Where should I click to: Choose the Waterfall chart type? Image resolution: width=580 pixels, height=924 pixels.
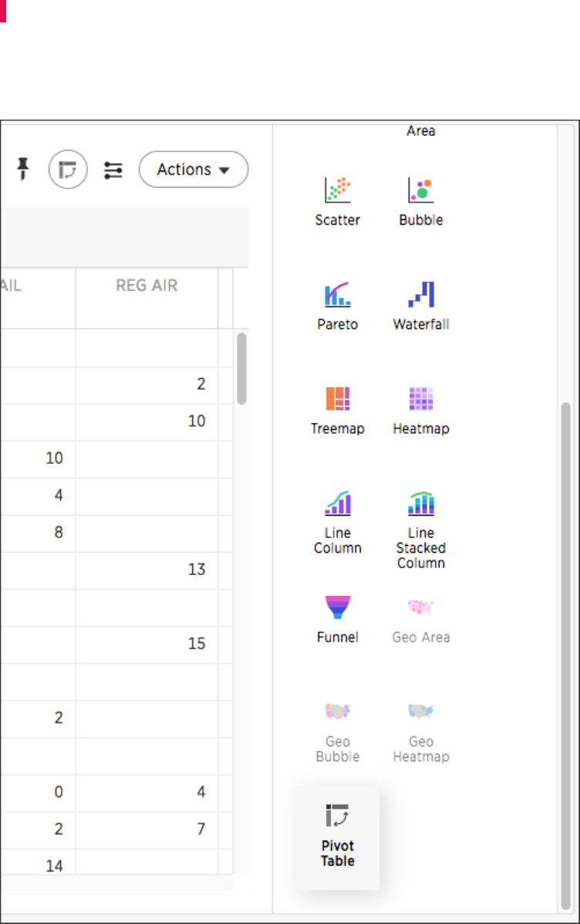coord(421,306)
